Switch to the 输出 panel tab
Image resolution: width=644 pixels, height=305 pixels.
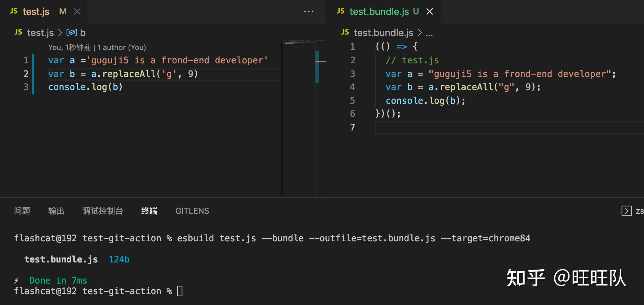tap(56, 211)
